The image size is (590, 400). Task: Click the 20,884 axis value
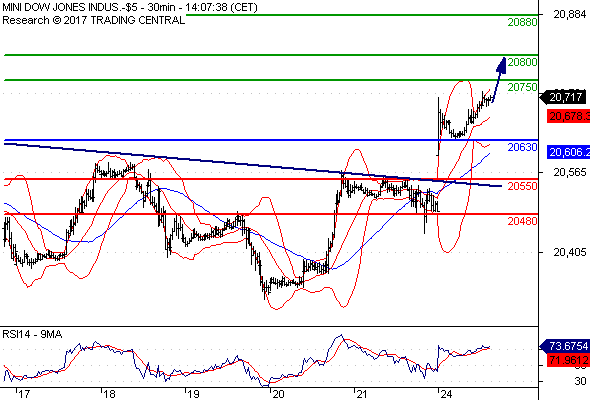570,14
